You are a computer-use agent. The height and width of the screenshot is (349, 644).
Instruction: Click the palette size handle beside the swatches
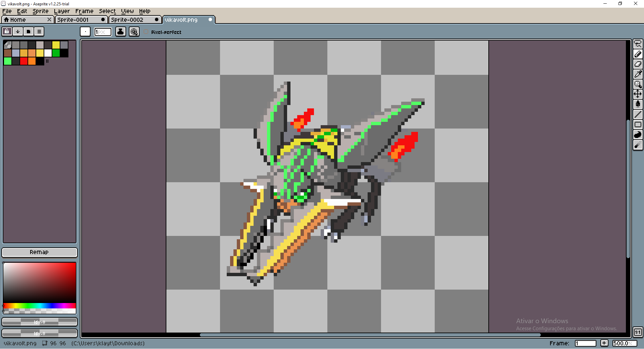click(x=47, y=61)
